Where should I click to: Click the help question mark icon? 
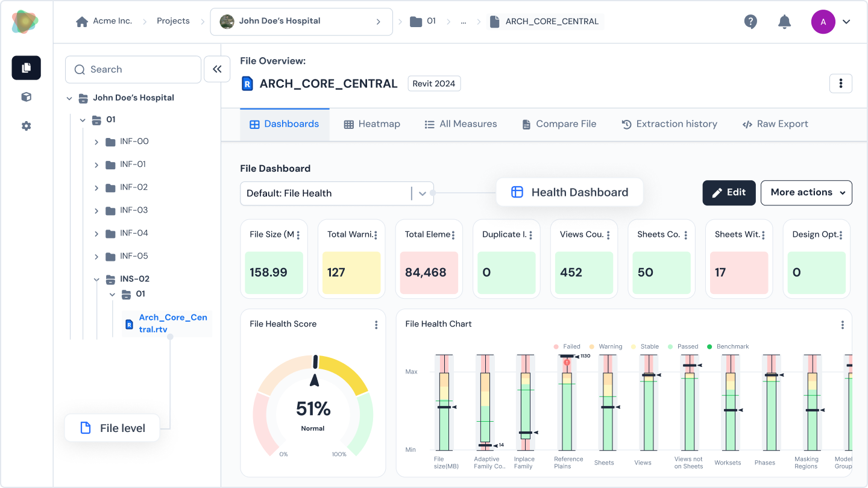click(x=750, y=22)
